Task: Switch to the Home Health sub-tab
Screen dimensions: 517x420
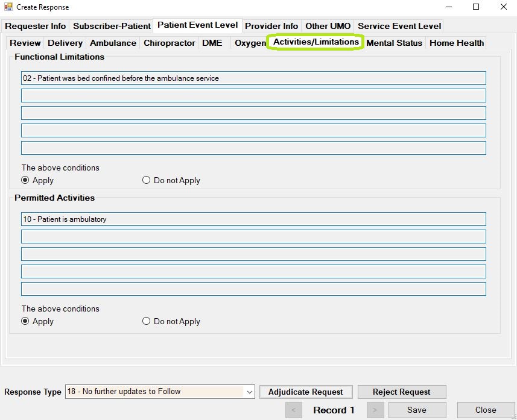Action: 457,43
